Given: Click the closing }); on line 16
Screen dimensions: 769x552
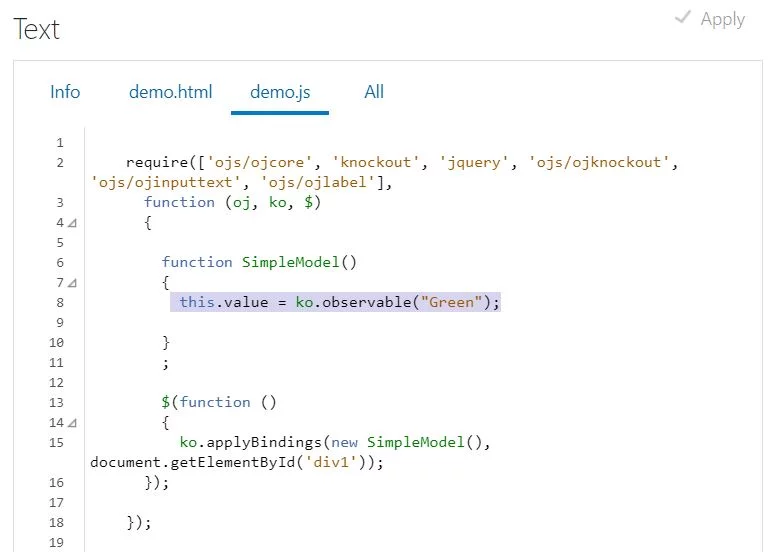Looking at the screenshot, I should point(156,482).
